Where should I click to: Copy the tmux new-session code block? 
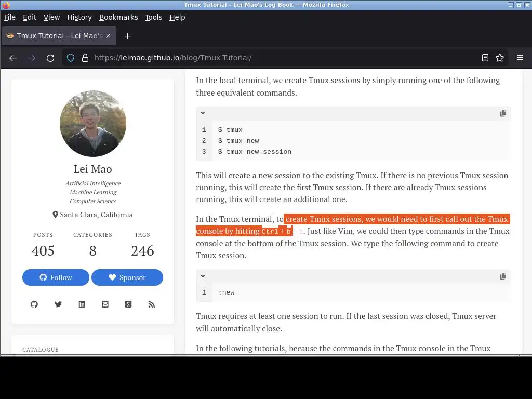click(x=503, y=113)
